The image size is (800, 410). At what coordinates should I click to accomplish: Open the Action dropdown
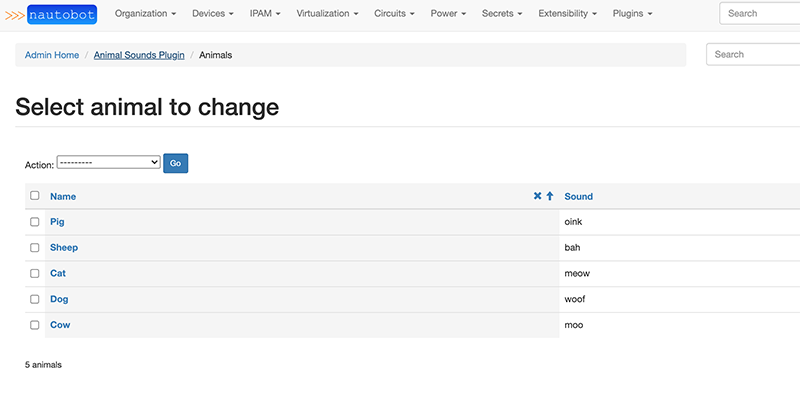coord(108,162)
